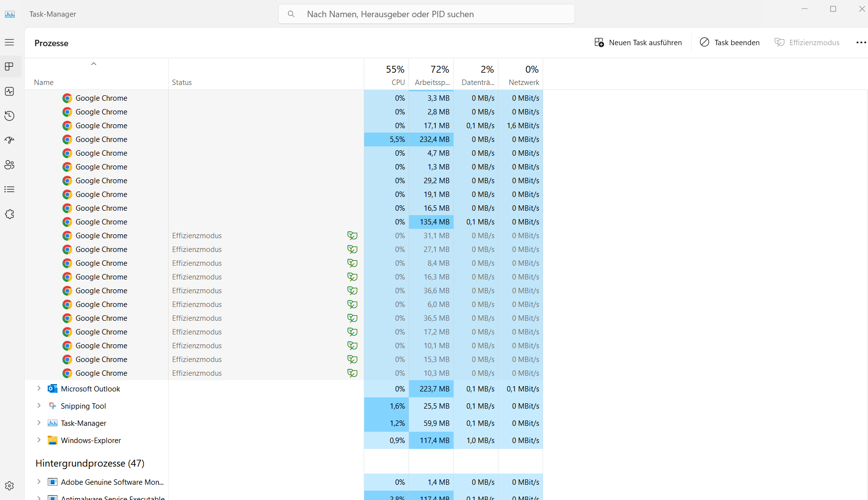Viewport: 868px width, 500px height.
Task: Open the Details list page in sidebar
Action: (x=9, y=190)
